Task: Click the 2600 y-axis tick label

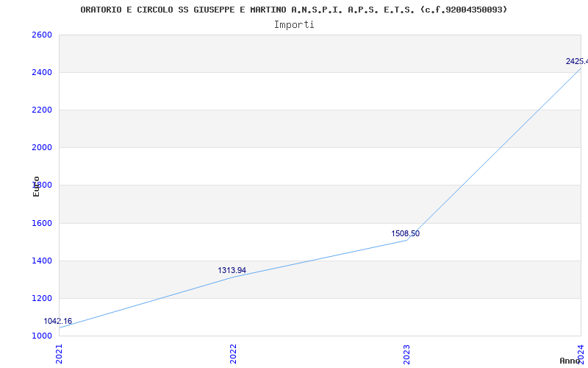Action: [42, 35]
